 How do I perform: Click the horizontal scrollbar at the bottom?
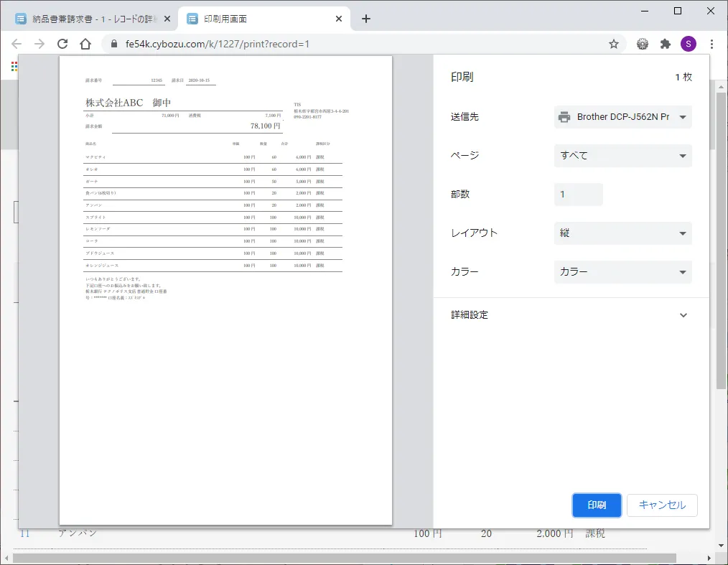click(x=345, y=558)
